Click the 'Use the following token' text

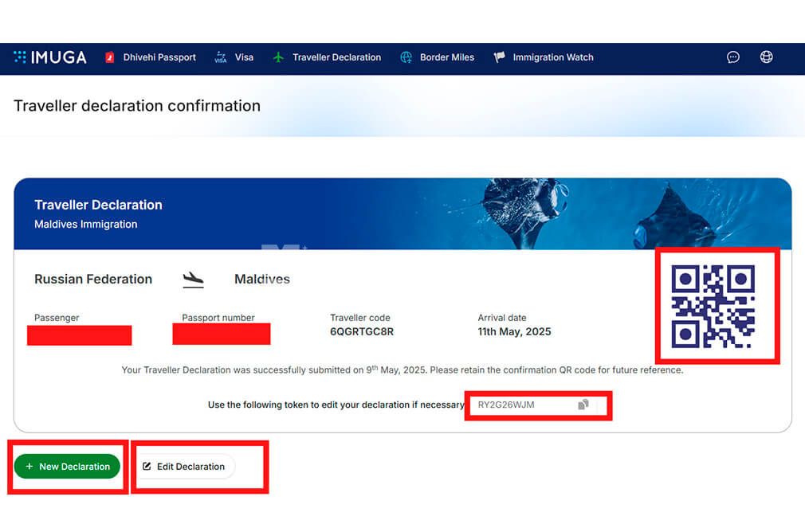(x=336, y=405)
